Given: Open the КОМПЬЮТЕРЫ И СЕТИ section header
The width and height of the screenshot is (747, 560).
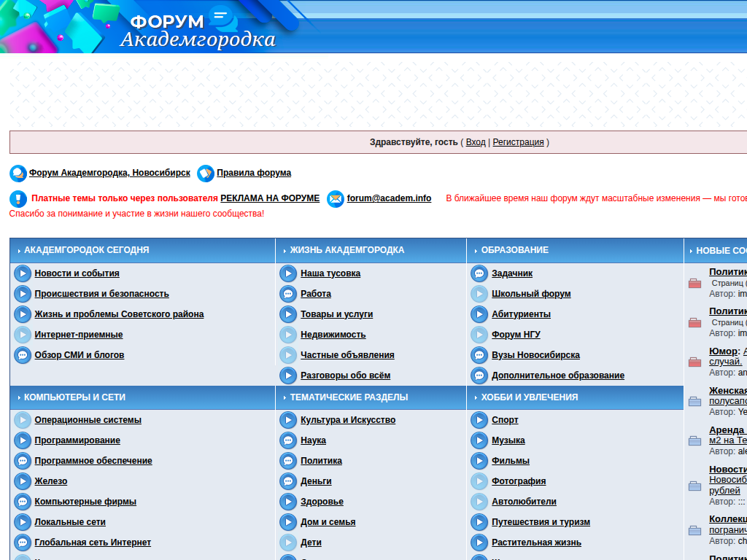Looking at the screenshot, I should (74, 397).
